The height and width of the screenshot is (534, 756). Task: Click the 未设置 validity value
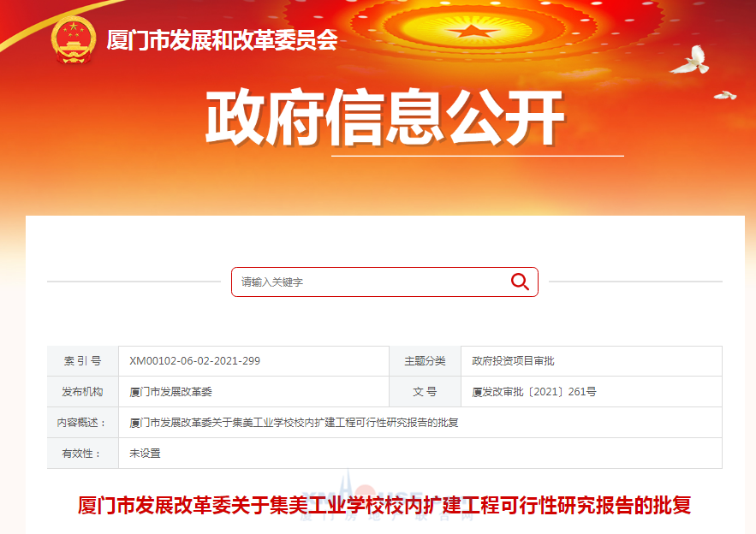tap(145, 454)
